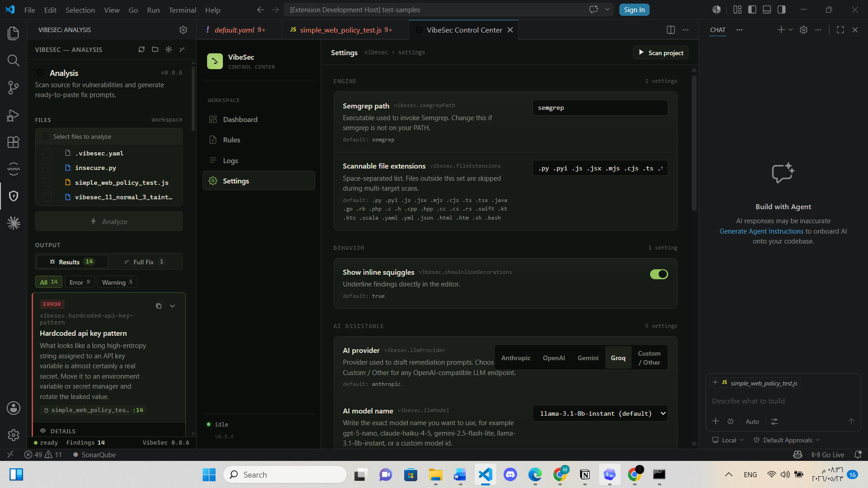Open Source Control view in activity bar
The height and width of the screenshot is (488, 868).
tap(14, 88)
